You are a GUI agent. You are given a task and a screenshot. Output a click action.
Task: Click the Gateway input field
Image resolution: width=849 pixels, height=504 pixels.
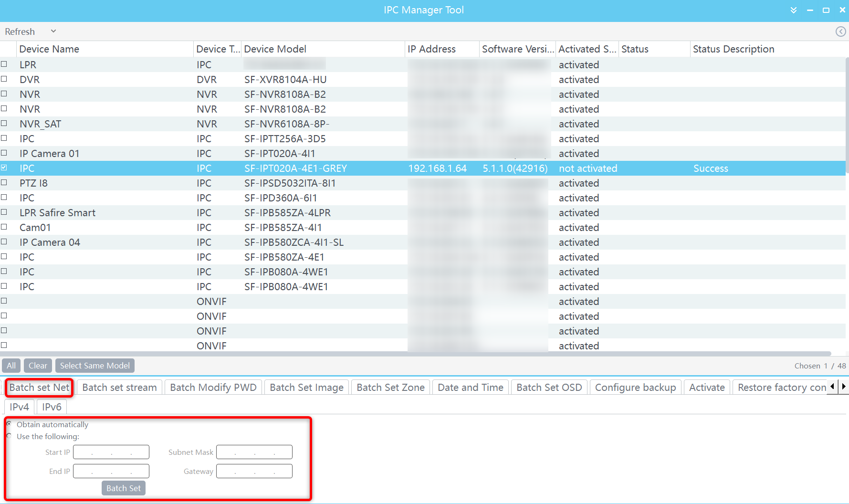(254, 471)
